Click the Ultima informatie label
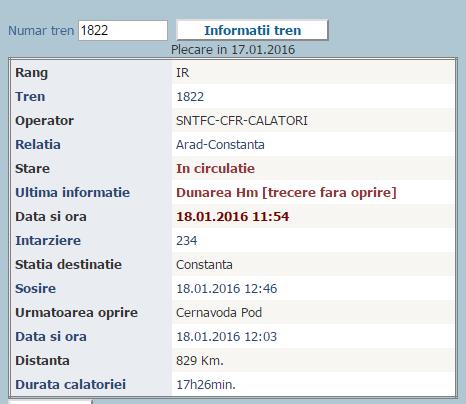 73,193
